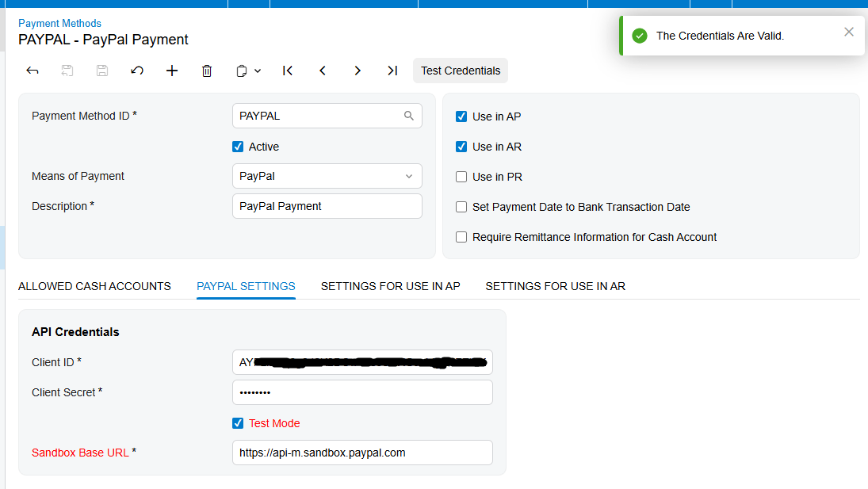Click the Clipboard copy-paste icon
This screenshot has width=868, height=489.
coord(241,71)
